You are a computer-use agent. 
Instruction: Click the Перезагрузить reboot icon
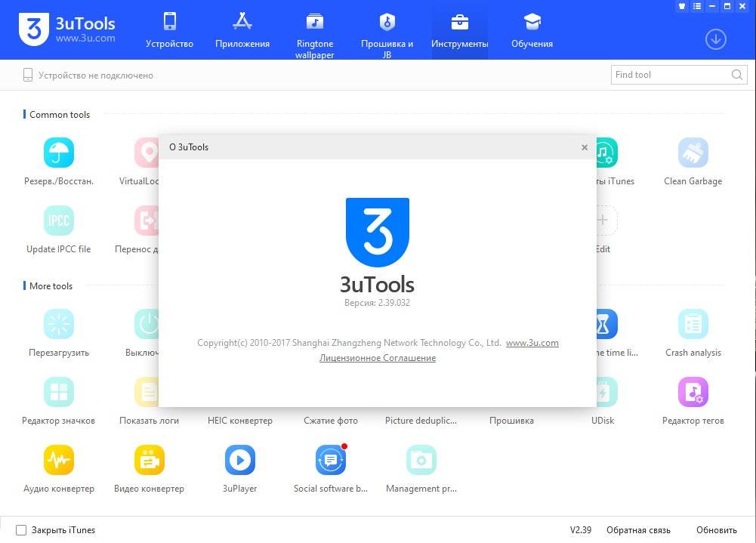tap(58, 325)
